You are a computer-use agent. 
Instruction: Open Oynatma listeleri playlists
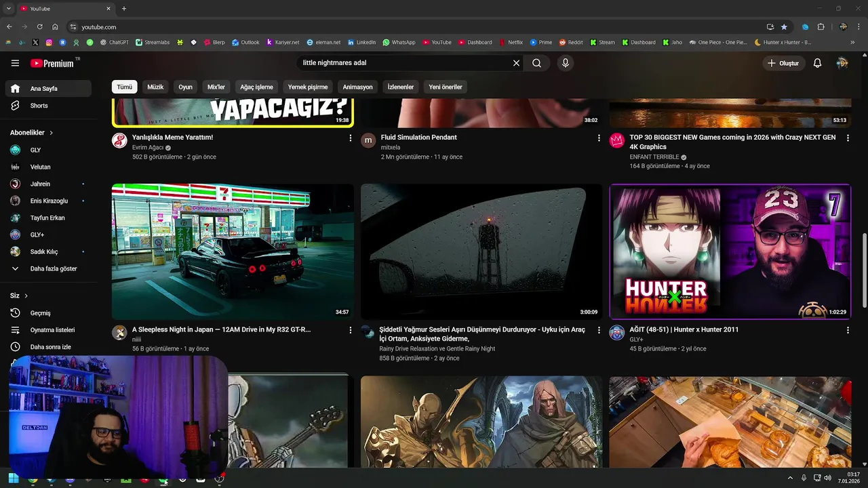(x=48, y=330)
